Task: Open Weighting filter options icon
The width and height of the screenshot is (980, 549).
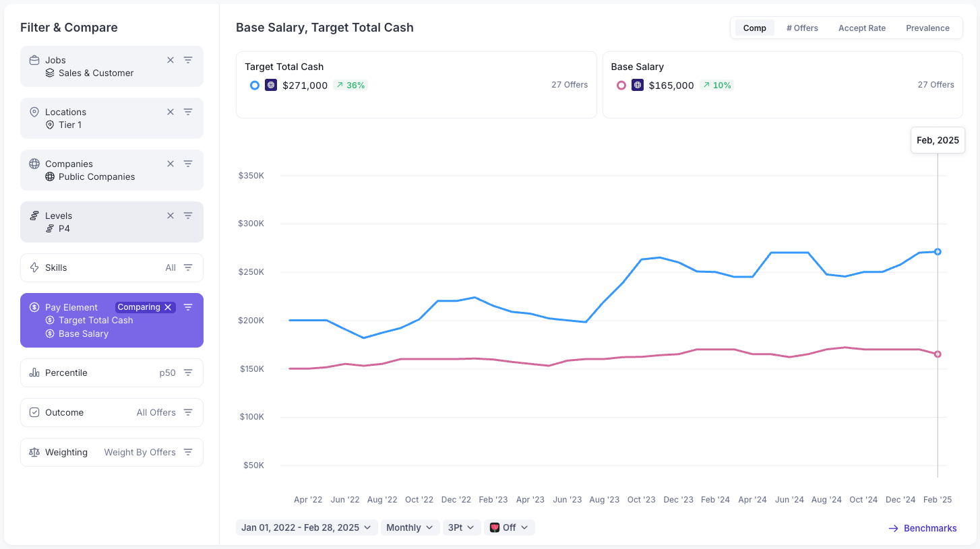Action: click(188, 452)
